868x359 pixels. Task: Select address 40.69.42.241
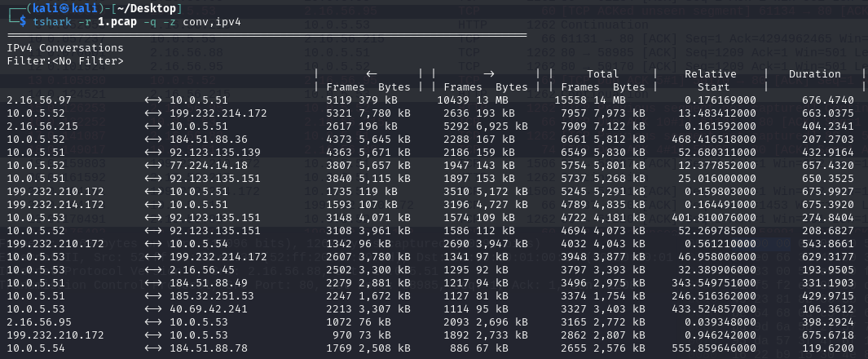pyautogui.click(x=208, y=309)
